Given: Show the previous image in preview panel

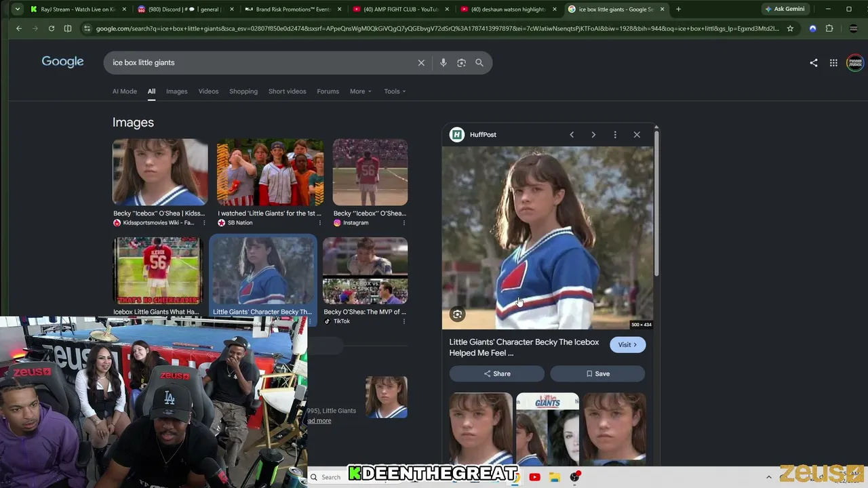Looking at the screenshot, I should 572,135.
